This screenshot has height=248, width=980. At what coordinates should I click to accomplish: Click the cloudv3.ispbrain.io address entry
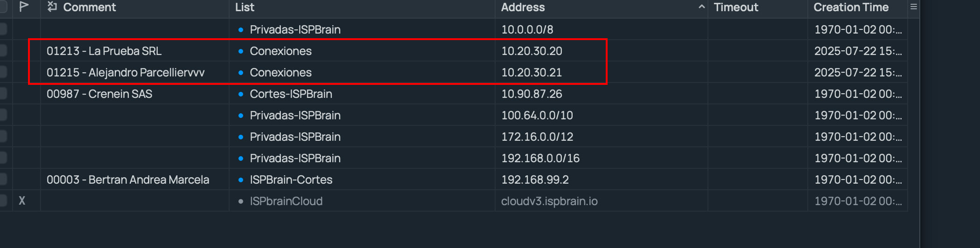point(549,201)
